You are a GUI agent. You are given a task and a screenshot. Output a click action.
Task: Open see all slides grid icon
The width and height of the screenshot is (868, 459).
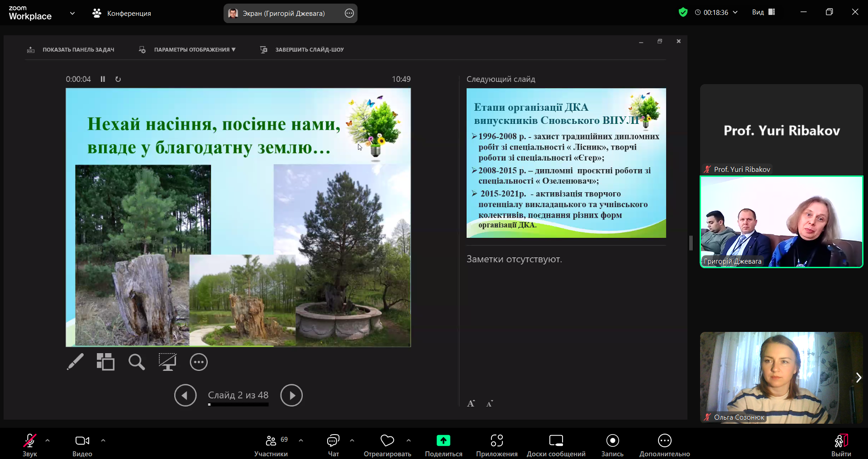(x=105, y=362)
